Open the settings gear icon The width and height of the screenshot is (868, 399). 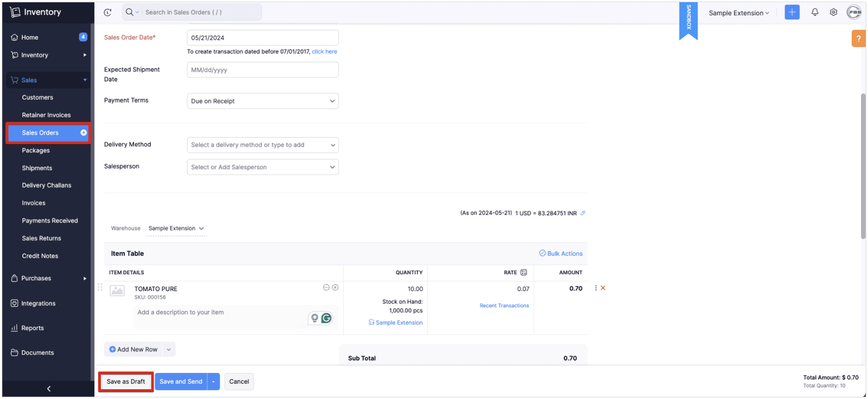tap(833, 12)
